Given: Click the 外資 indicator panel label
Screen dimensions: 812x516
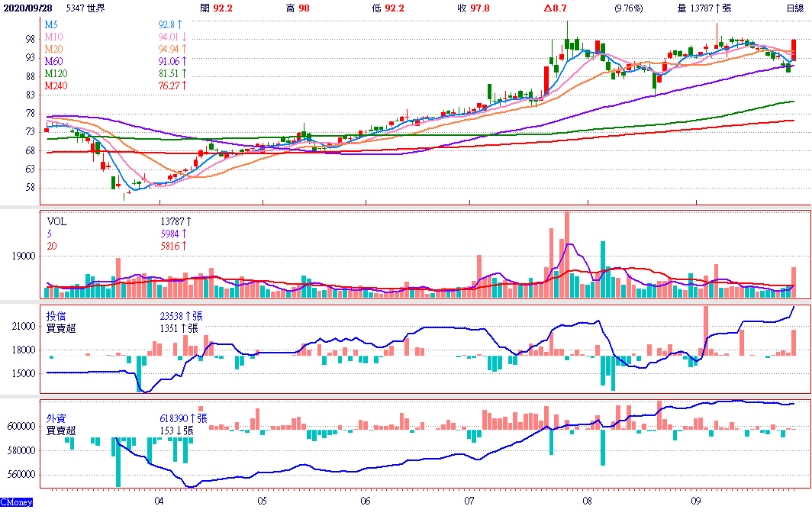Looking at the screenshot, I should (x=56, y=418).
